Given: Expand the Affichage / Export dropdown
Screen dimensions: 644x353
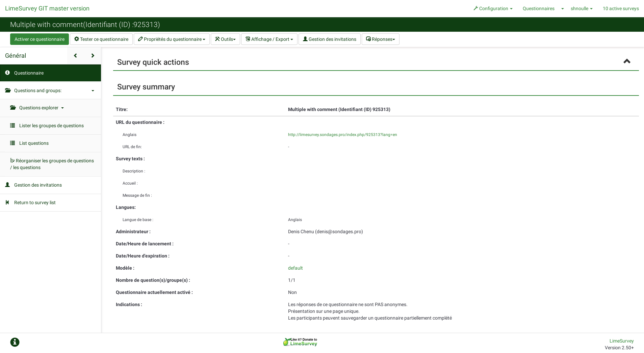Looking at the screenshot, I should point(269,39).
